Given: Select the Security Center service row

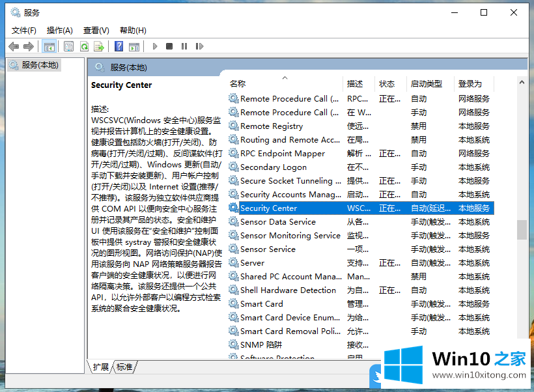Looking at the screenshot, I should point(361,208).
